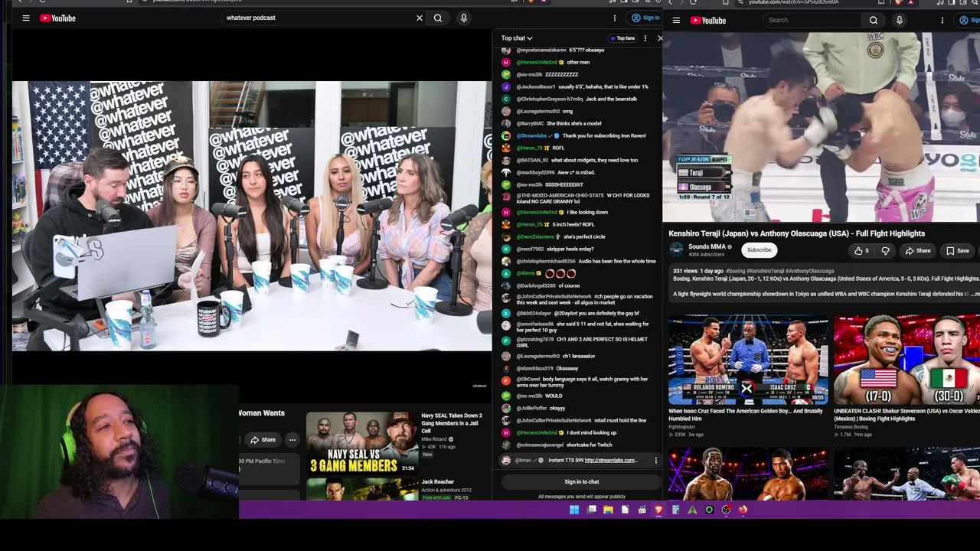Open Rolando Romero vs Isaac Cruz thumbnail
Viewport: 980px width, 551px height.
(748, 360)
